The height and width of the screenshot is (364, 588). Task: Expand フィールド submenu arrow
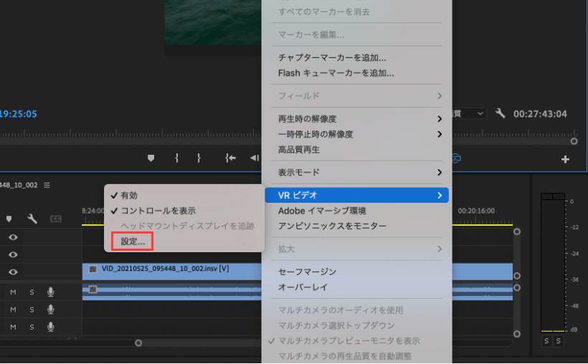pos(440,96)
